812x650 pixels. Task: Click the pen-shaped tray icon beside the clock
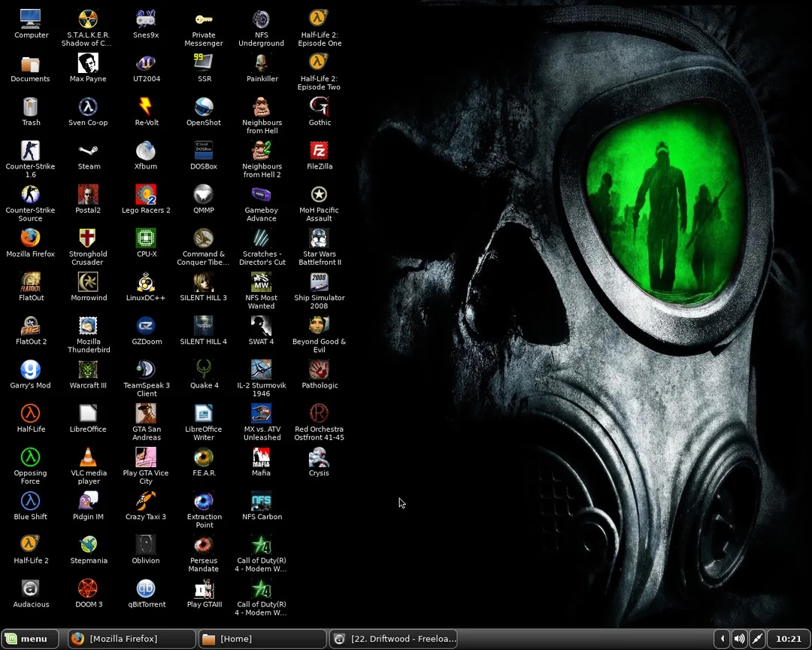(x=758, y=639)
